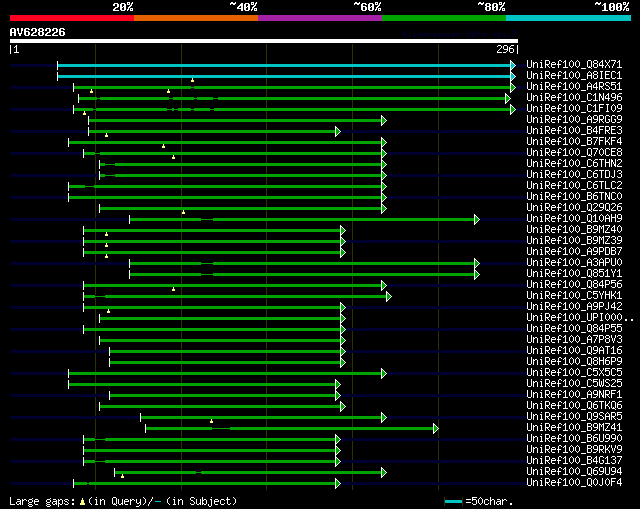This screenshot has width=640, height=509.
Task: Select the UniRef100_Q0J0F4 hit name
Action: [x=574, y=483]
